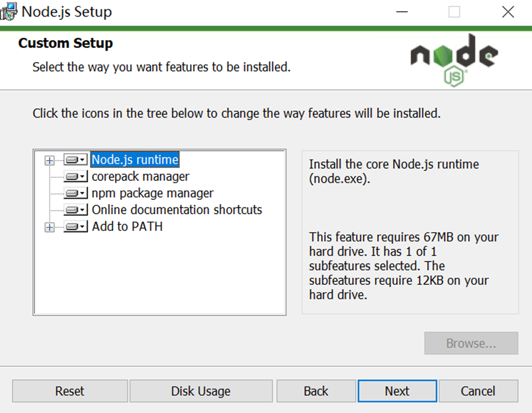Click the Node.js runtime drive icon
532x413 pixels.
click(x=75, y=160)
